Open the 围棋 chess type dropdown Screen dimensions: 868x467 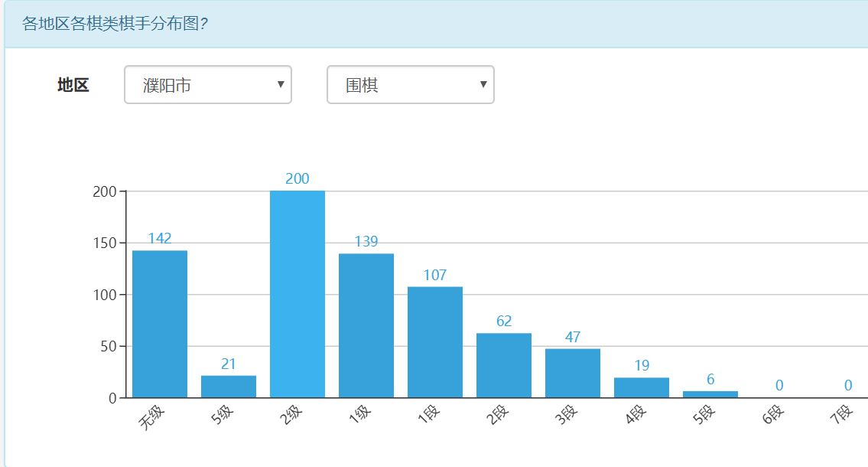410,85
